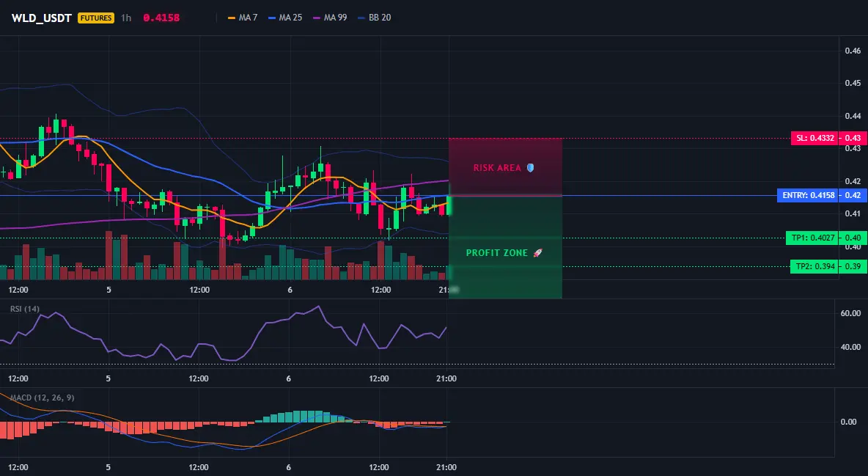Click the 0.44 price axis value
The height and width of the screenshot is (476, 868).
click(x=853, y=116)
